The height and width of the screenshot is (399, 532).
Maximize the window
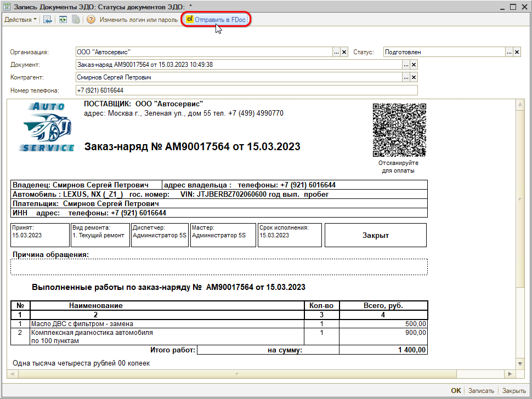tap(513, 7)
